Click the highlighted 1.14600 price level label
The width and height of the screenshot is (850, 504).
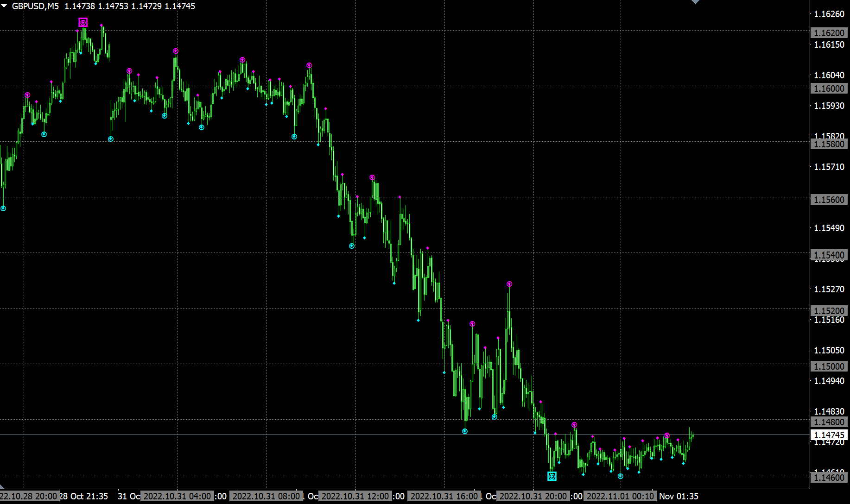click(829, 478)
